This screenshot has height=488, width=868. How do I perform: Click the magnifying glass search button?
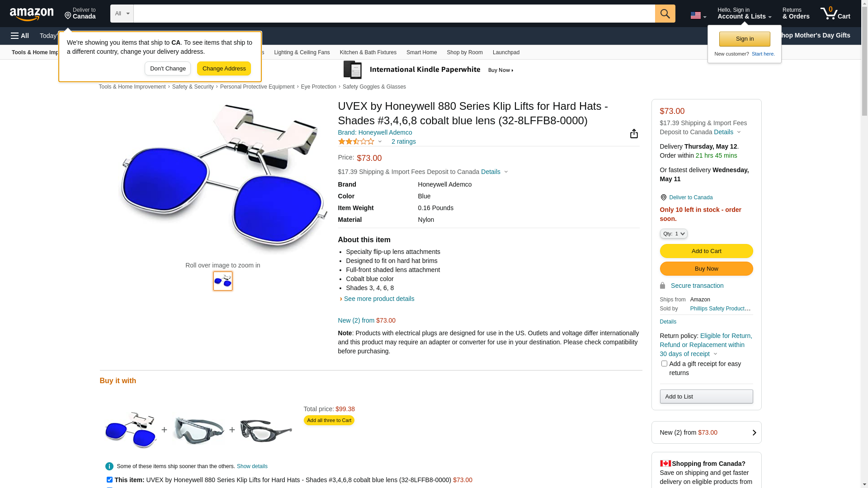(x=665, y=14)
